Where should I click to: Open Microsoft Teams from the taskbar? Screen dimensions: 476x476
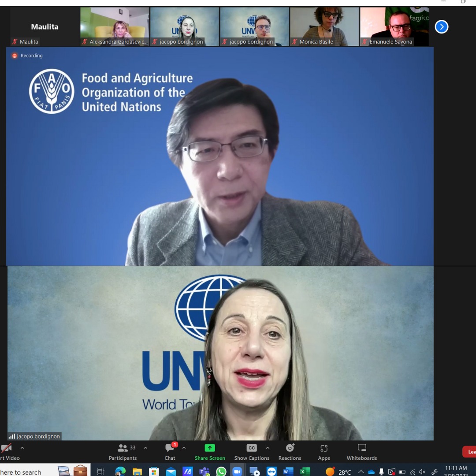(x=205, y=472)
